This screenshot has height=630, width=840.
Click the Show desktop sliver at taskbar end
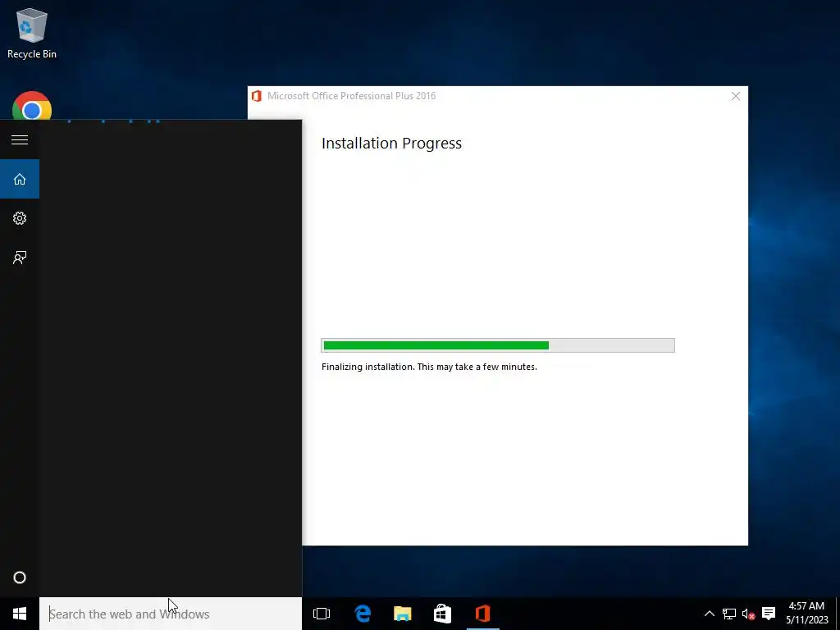pos(838,614)
